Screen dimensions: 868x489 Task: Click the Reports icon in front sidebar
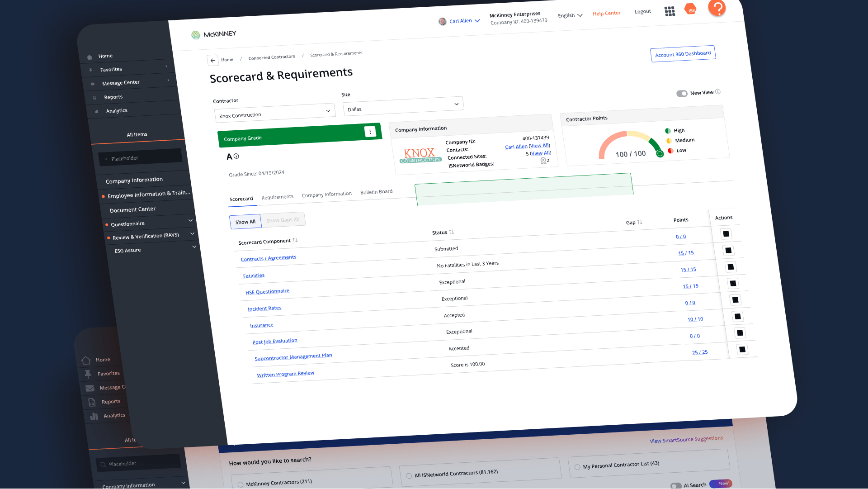(94, 98)
